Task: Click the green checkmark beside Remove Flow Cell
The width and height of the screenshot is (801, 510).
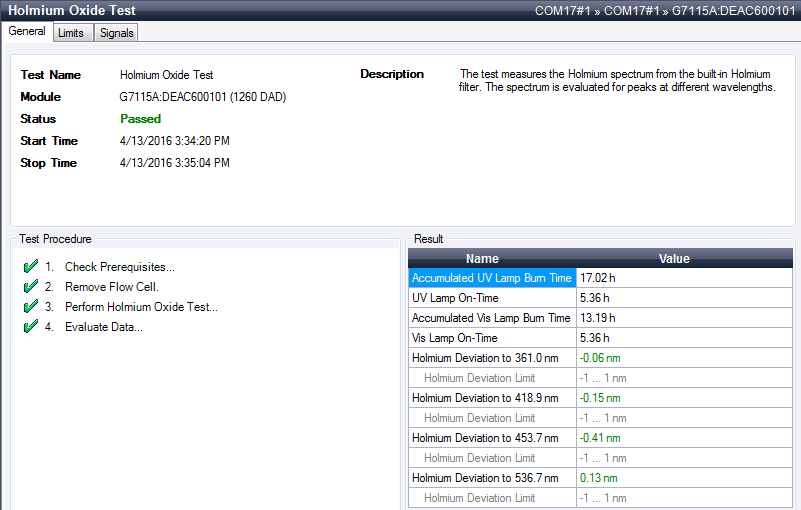Action: 30,287
